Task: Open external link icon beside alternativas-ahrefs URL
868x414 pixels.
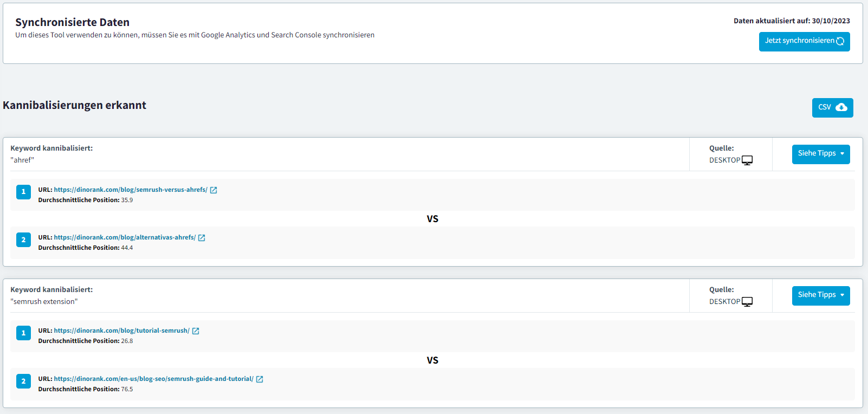Action: [202, 238]
